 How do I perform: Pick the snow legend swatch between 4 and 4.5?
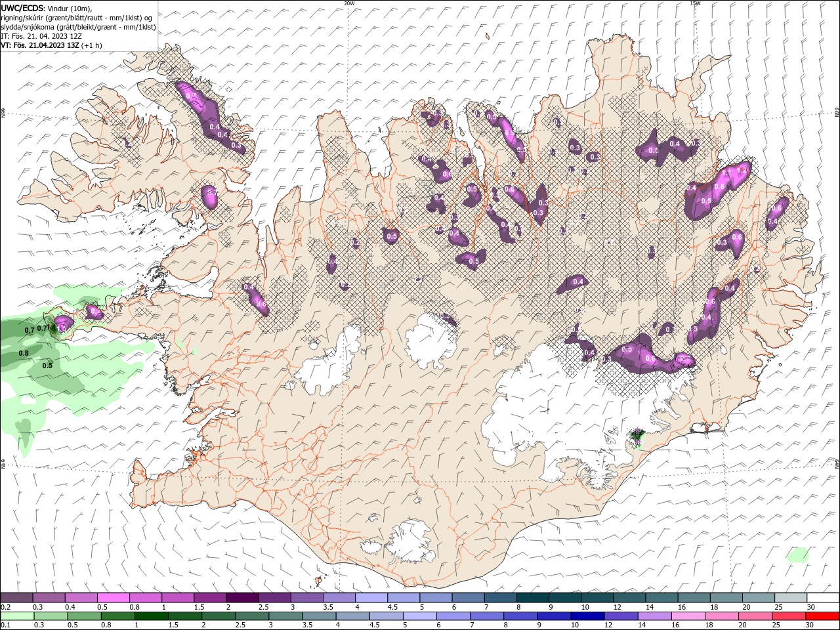click(x=371, y=598)
